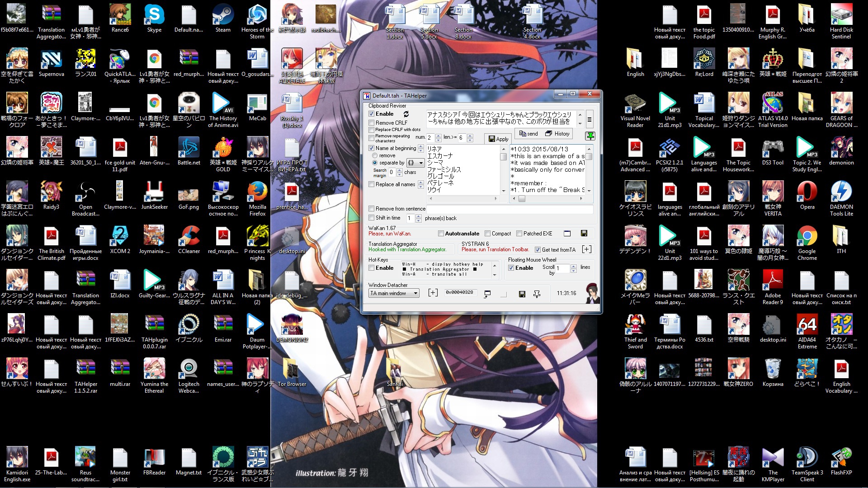Click the Window Detacher detach window icon
This screenshot has height=488, width=868.
[487, 294]
